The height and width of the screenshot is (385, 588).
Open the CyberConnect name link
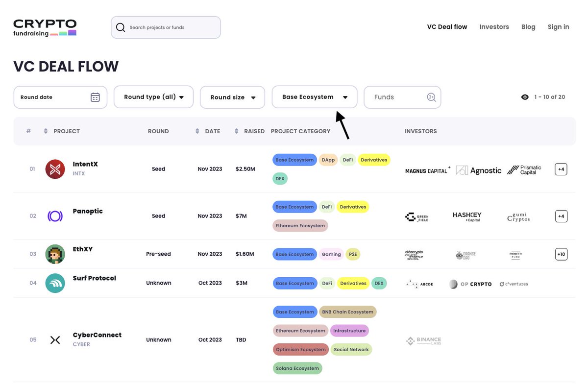click(97, 335)
